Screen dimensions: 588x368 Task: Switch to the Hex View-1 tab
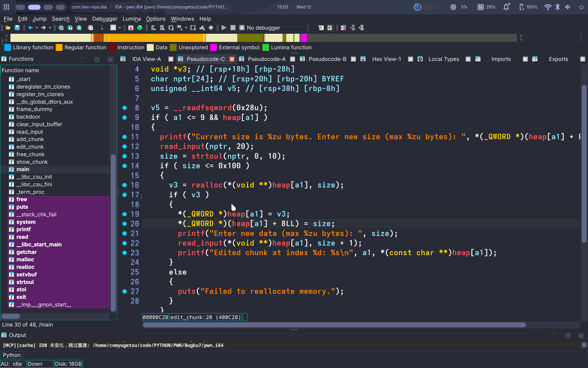coord(386,59)
